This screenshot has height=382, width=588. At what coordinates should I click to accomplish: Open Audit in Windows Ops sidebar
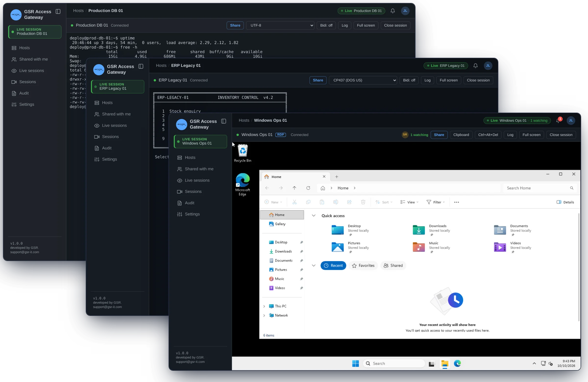pos(200,203)
